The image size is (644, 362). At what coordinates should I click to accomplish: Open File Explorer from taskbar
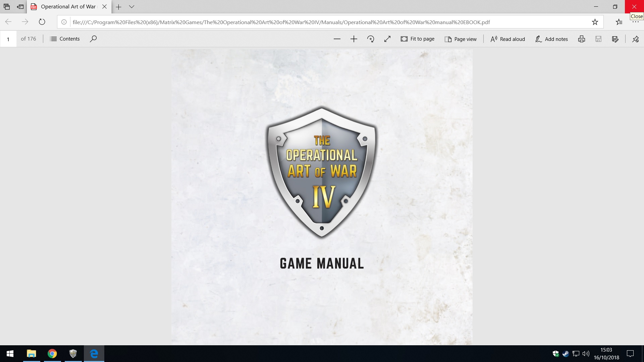[x=32, y=354]
